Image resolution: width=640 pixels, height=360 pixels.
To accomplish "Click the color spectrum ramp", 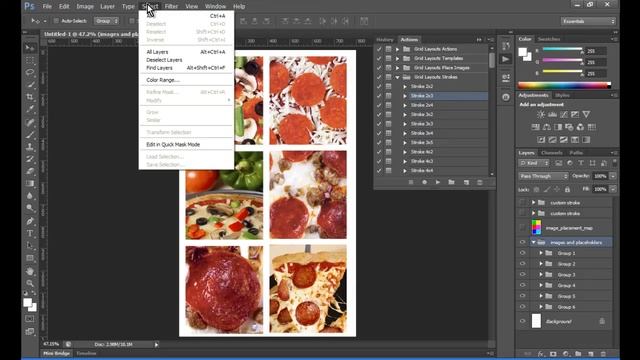I will tap(564, 85).
